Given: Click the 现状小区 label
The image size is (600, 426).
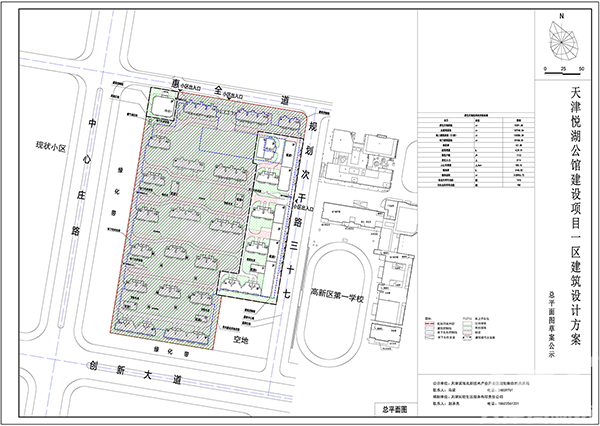Looking at the screenshot, I should [50, 147].
